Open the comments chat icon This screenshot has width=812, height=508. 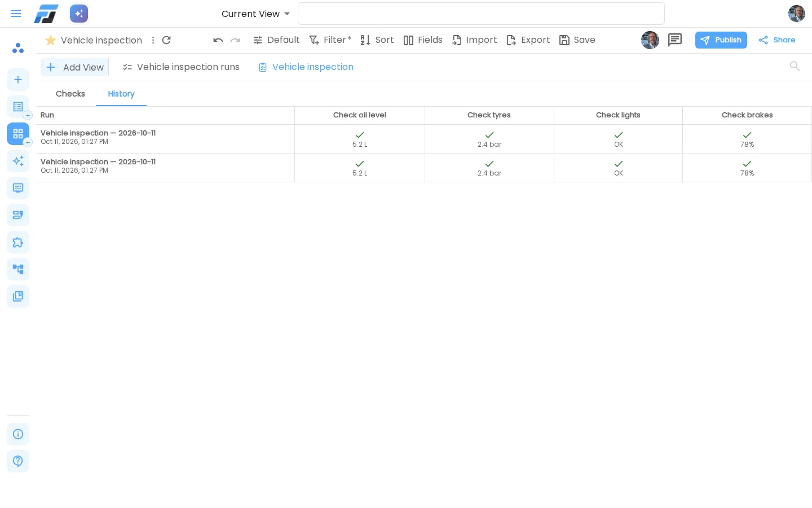[x=675, y=40]
